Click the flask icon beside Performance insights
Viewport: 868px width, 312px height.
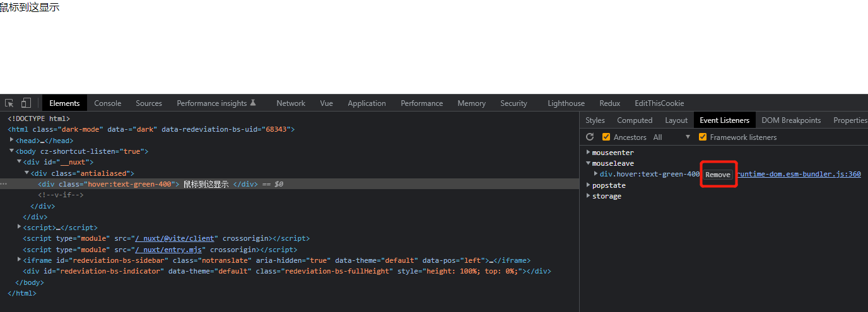pyautogui.click(x=253, y=103)
